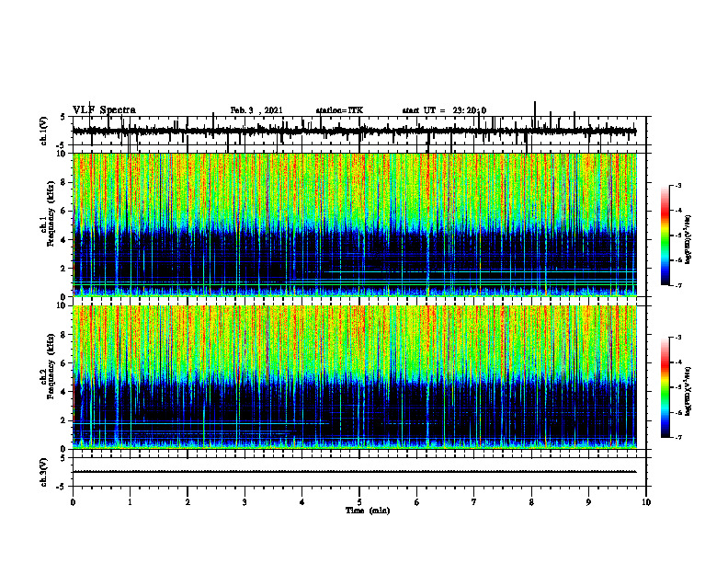Click the "9" tick on the time axis
The width and height of the screenshot is (728, 563).
click(588, 502)
